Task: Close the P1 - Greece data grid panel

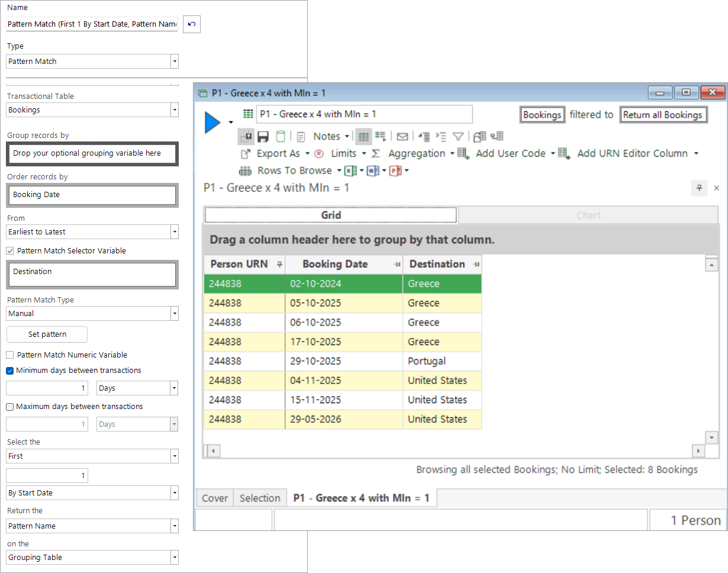Action: pos(716,188)
